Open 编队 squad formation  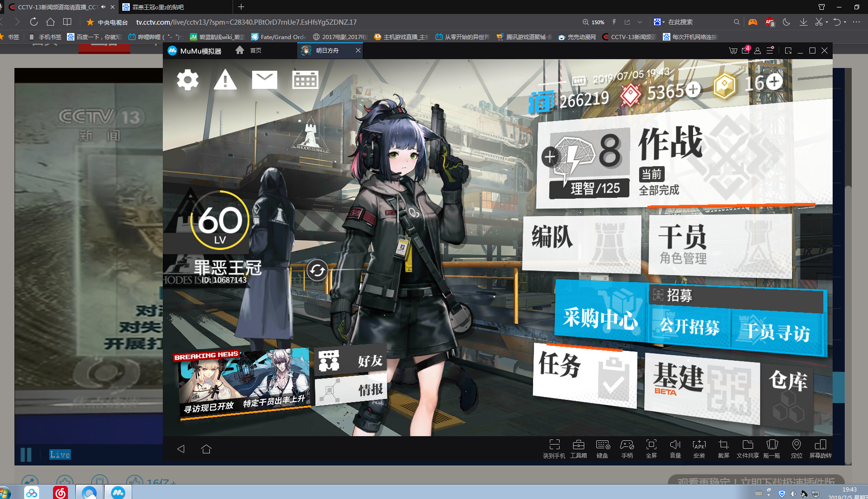581,243
